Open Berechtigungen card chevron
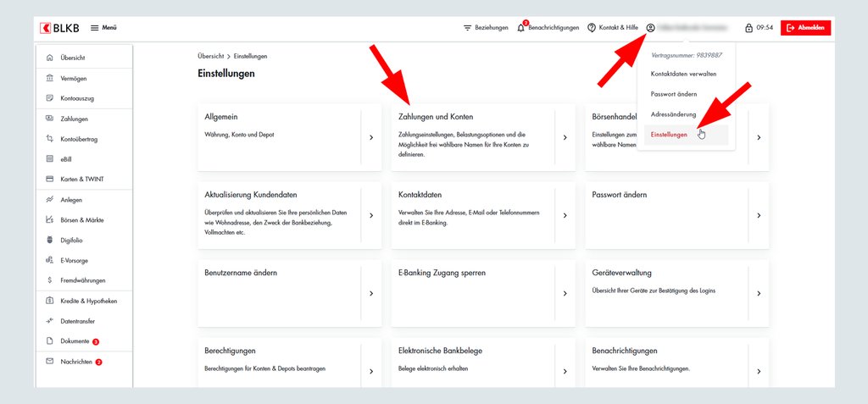Image resolution: width=868 pixels, height=404 pixels. coord(371,371)
